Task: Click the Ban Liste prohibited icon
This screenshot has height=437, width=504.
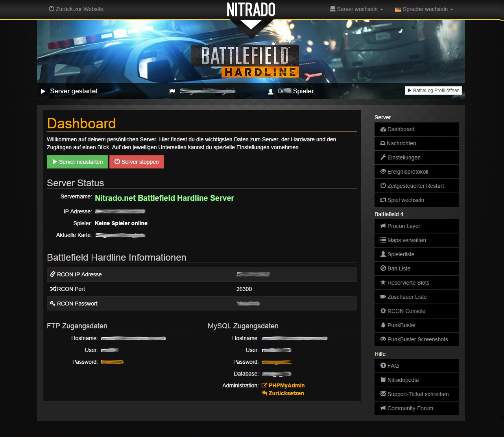Action: pyautogui.click(x=383, y=268)
